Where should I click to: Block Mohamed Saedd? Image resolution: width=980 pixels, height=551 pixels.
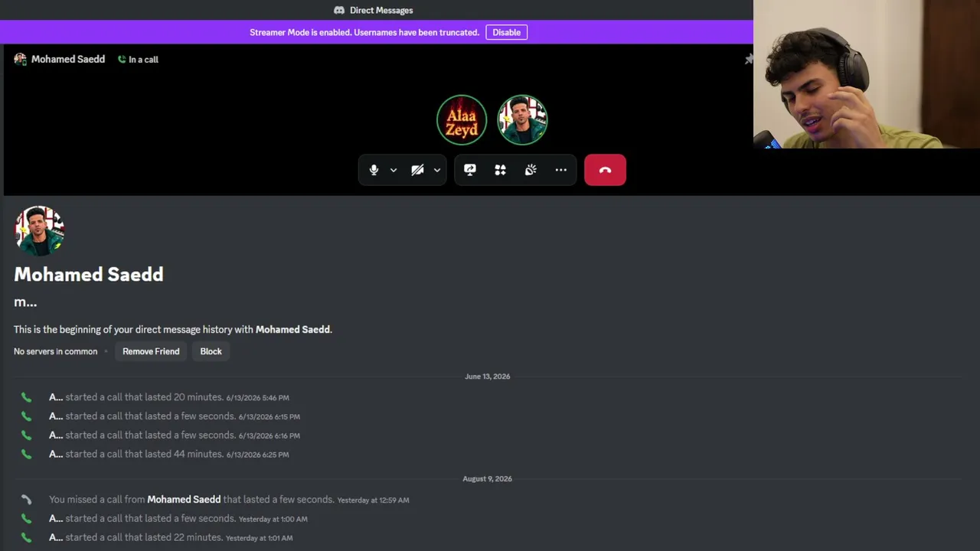[211, 351]
